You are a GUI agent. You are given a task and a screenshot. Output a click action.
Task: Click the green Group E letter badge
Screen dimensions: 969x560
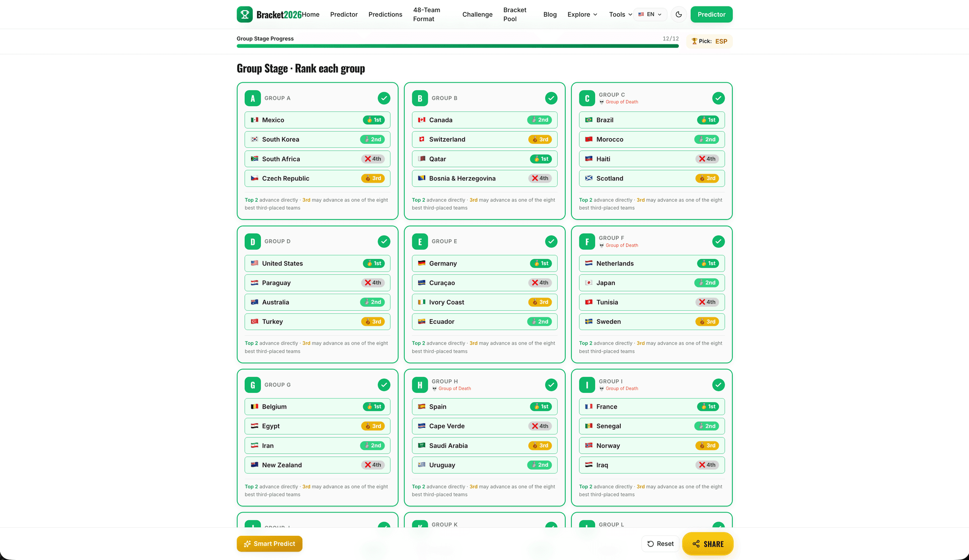420,242
